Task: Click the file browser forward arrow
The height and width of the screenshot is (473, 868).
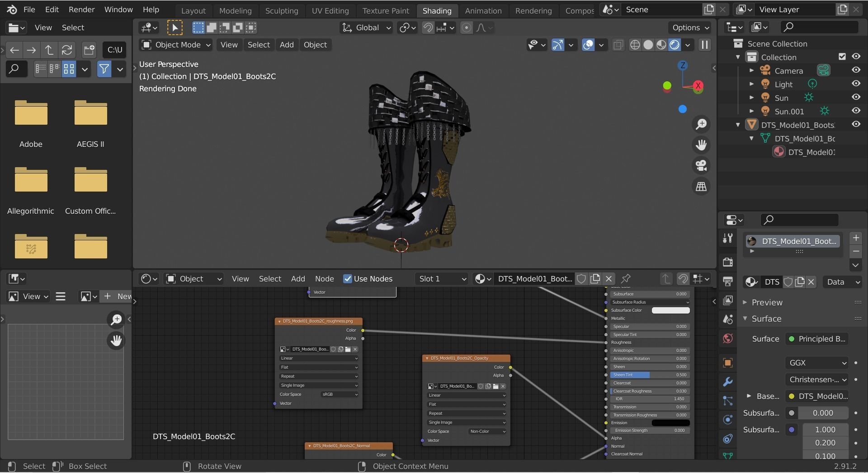Action: click(31, 50)
